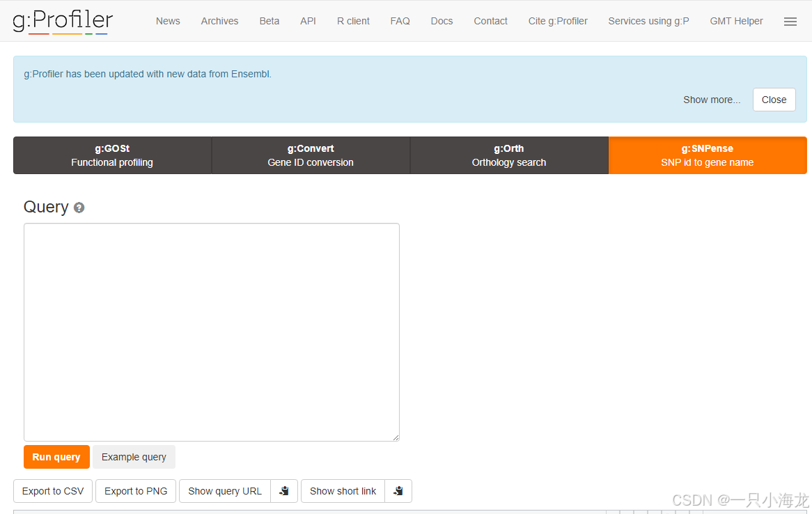
Task: Run the query
Action: (56, 456)
